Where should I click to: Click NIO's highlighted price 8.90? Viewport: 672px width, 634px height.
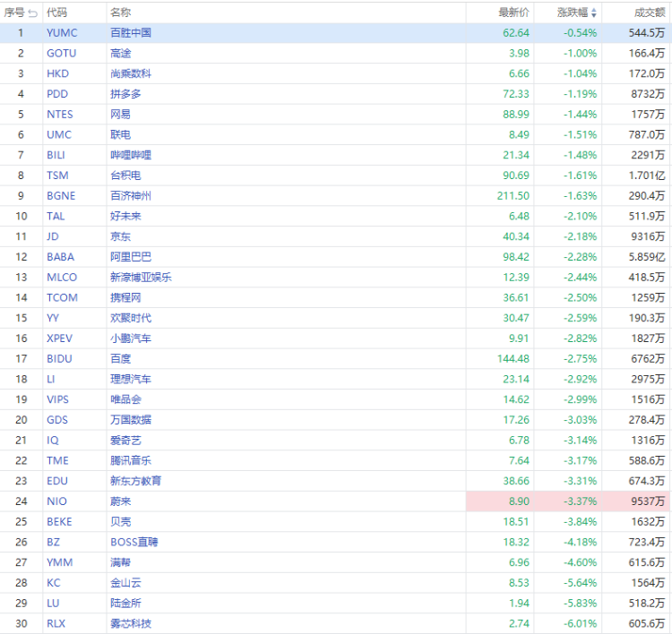[x=519, y=501]
